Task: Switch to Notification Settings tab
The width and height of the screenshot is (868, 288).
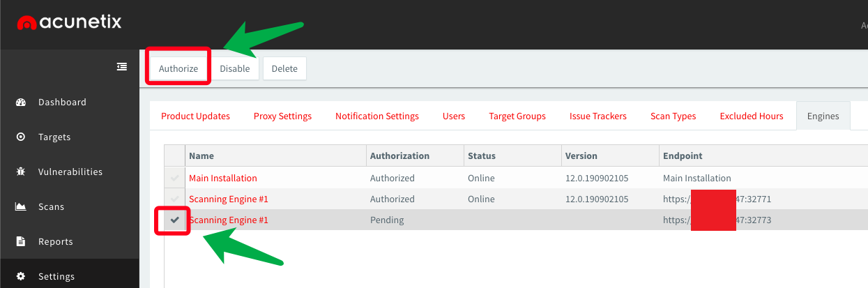Action: (x=377, y=116)
